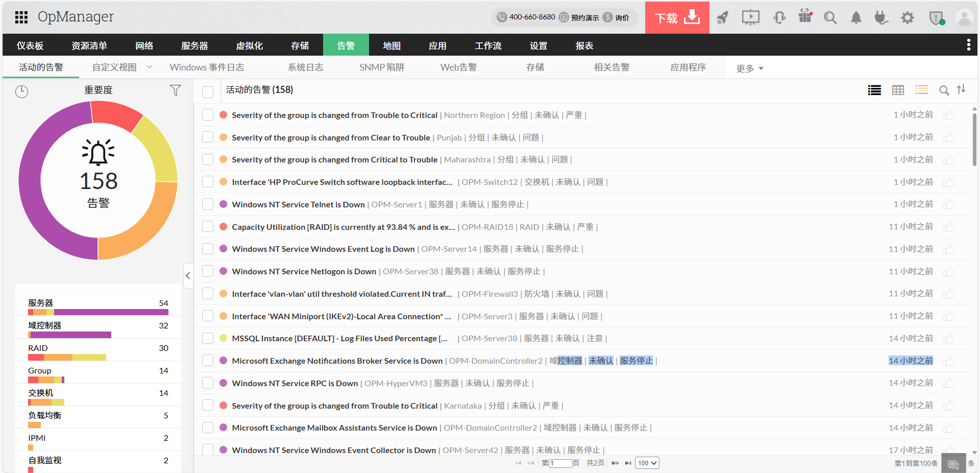The height and width of the screenshot is (473, 980).
Task: Open the 更多 dropdown menu
Action: click(x=749, y=68)
